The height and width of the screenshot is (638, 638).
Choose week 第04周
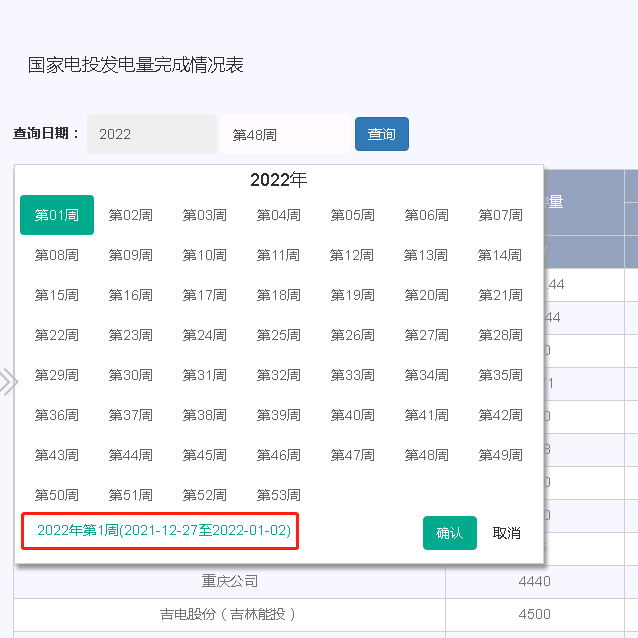click(x=279, y=215)
